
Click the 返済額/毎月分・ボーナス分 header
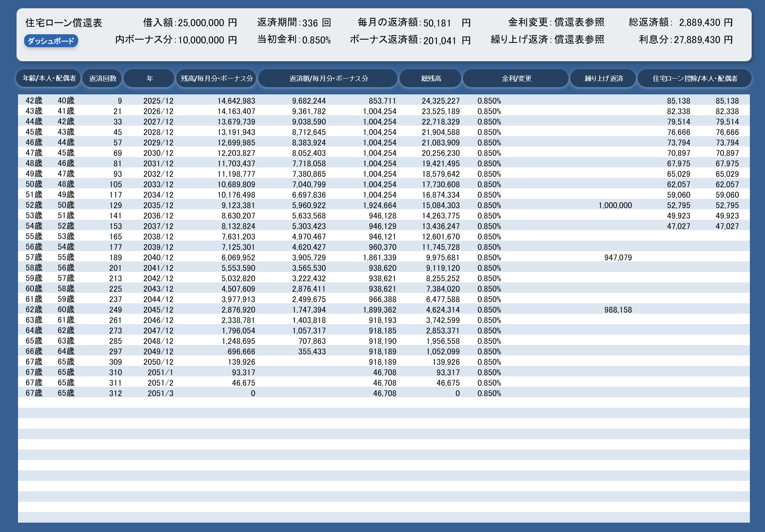point(328,79)
